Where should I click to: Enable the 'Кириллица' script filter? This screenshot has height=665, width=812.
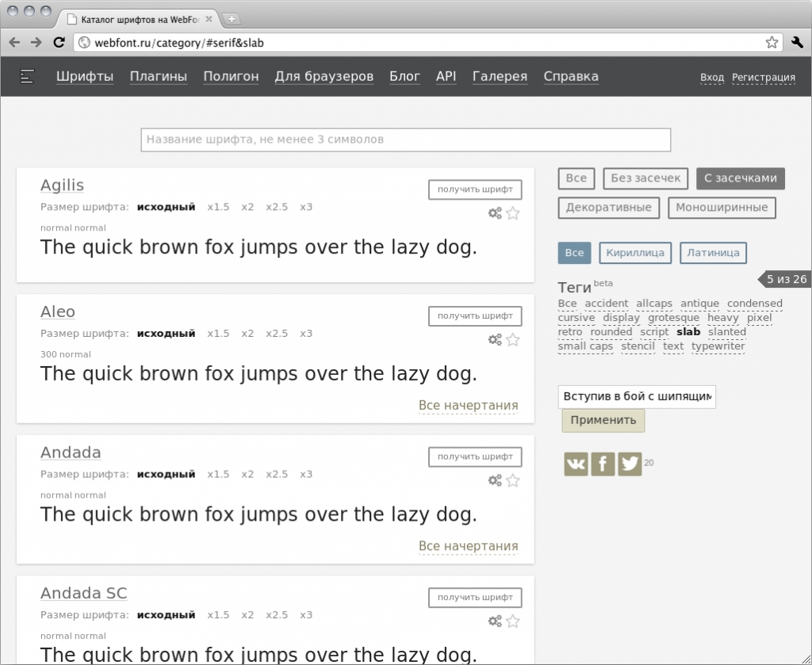point(635,253)
